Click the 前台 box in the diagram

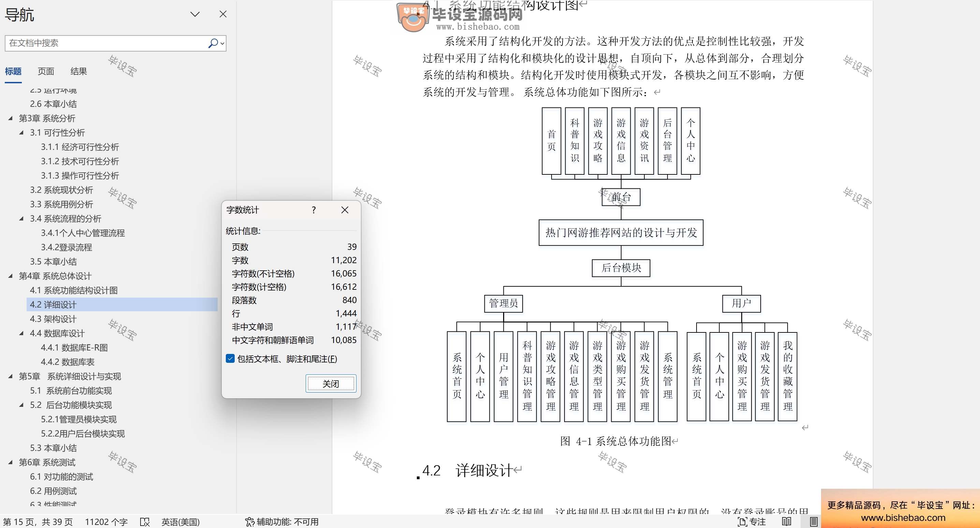pyautogui.click(x=621, y=197)
